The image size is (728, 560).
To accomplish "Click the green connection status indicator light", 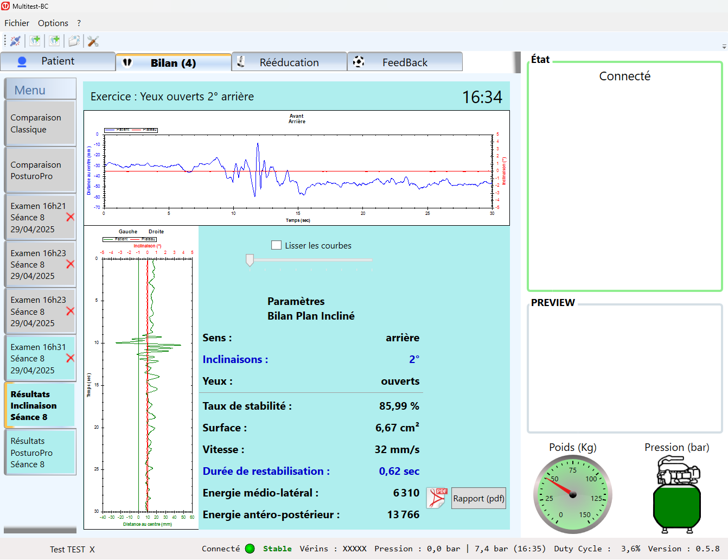I will click(250, 549).
